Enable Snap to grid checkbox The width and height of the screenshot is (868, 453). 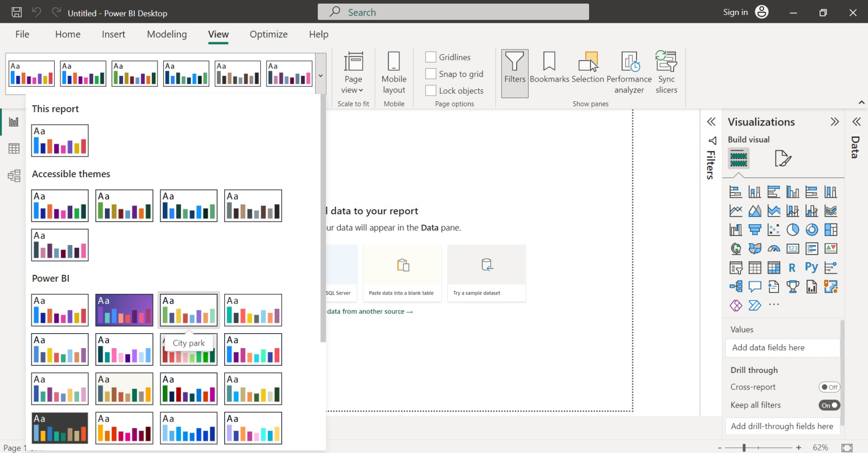click(431, 74)
